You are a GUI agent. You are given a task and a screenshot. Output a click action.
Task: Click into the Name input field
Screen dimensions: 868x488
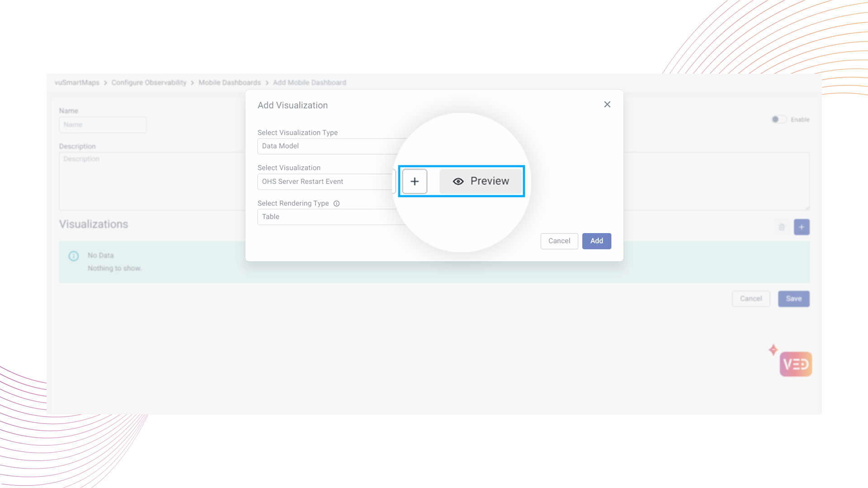coord(103,125)
